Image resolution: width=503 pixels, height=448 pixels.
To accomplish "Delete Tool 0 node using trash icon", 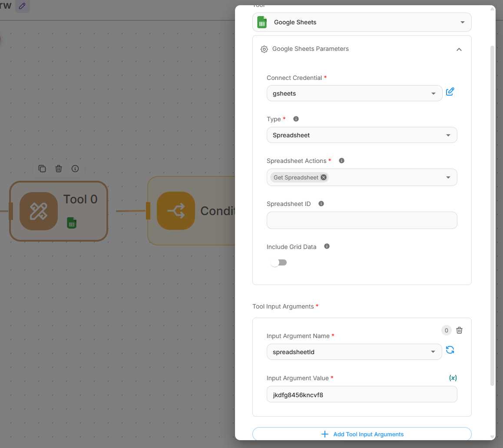I will pyautogui.click(x=59, y=169).
